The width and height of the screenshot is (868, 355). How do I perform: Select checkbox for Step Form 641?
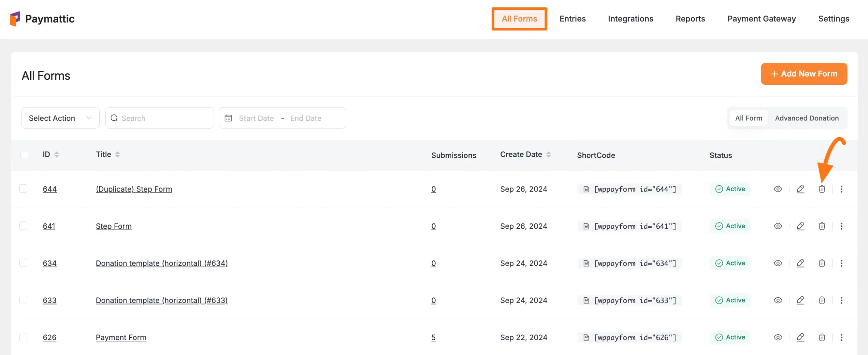23,226
